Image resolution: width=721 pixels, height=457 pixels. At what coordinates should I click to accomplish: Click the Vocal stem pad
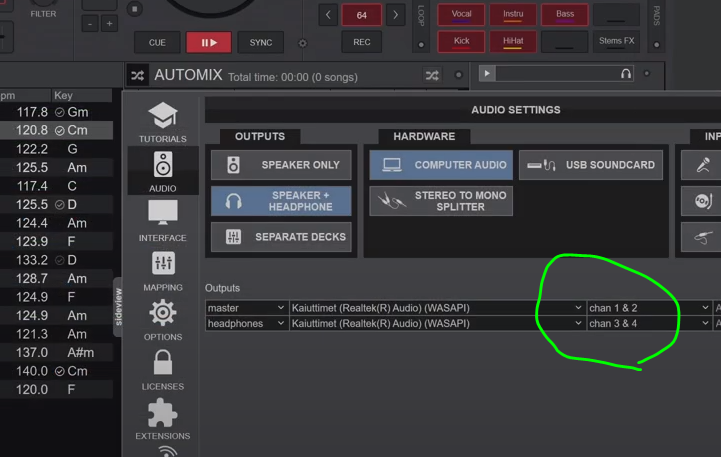(x=461, y=15)
